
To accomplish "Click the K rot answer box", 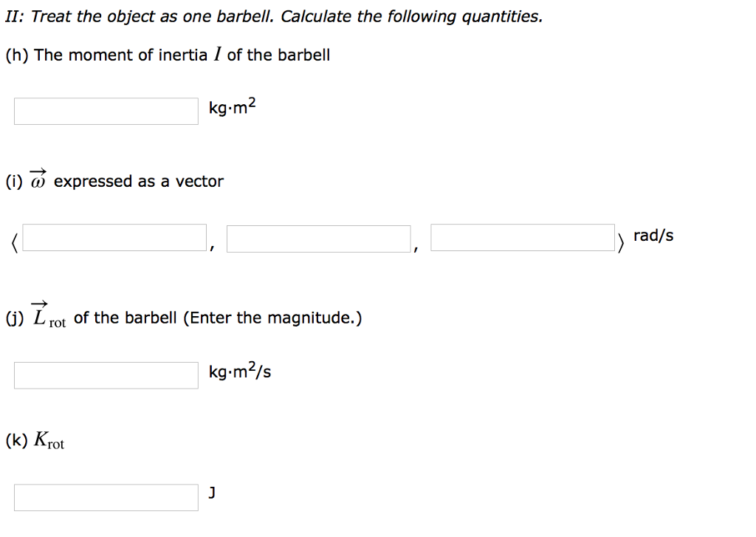I will (105, 496).
